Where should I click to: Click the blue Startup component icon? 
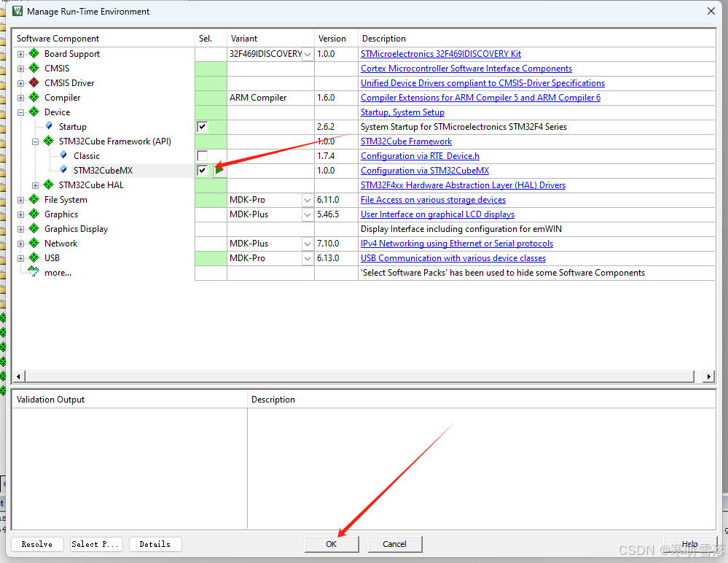coord(49,126)
